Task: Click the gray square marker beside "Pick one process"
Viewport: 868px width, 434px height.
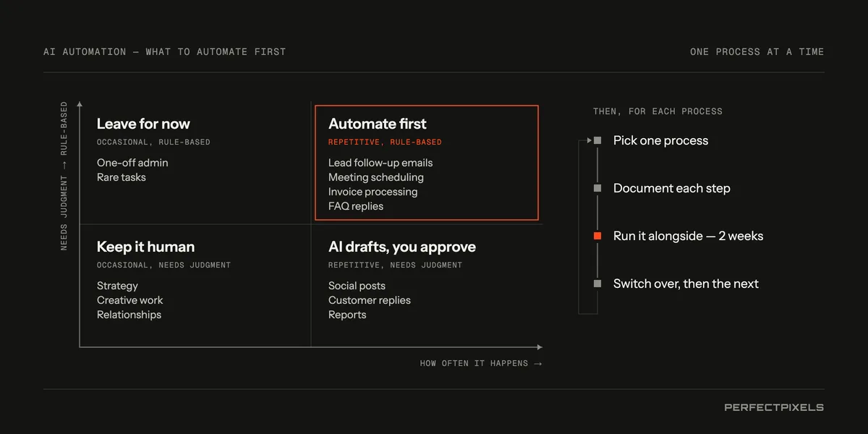Action: pos(597,140)
